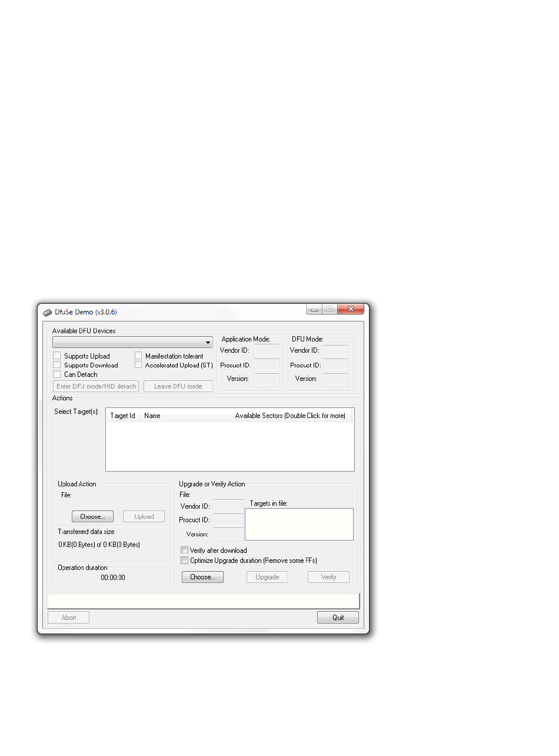Click the DFU Mode Vendor ID field
This screenshot has width=559, height=756.
point(335,351)
